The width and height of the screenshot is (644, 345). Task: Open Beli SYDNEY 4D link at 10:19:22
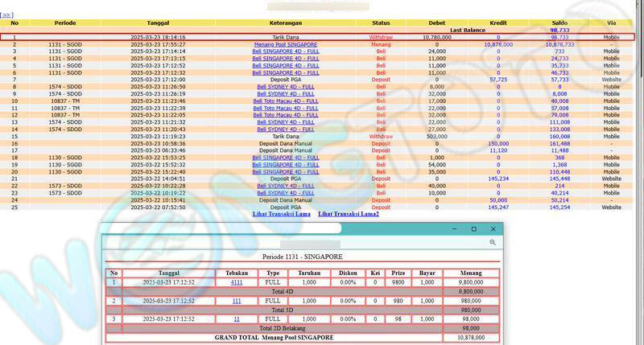point(286,193)
